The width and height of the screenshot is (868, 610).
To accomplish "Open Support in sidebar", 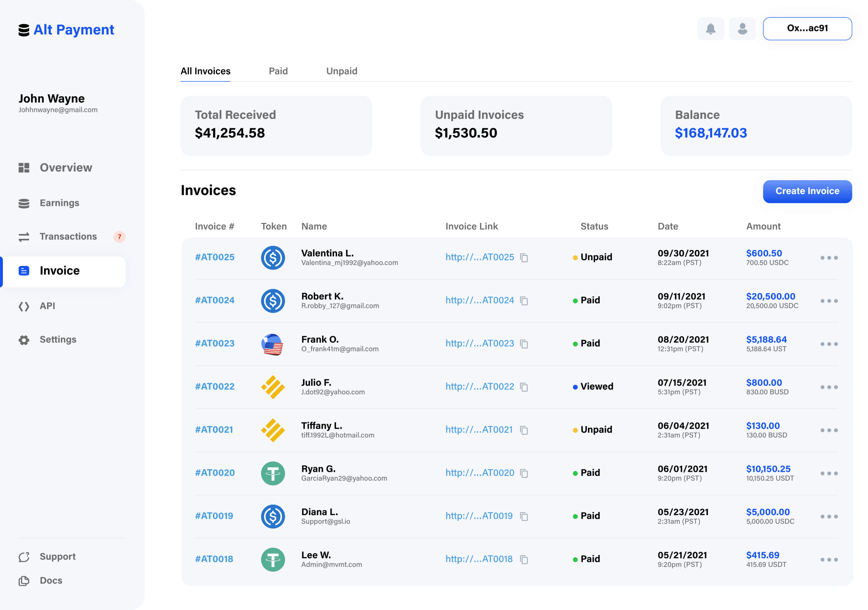I will 47,557.
